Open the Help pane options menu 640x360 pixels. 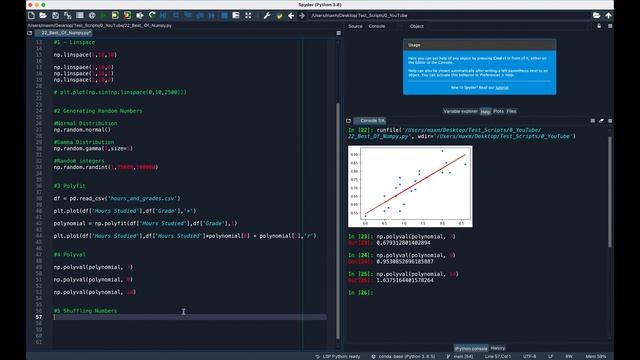(x=610, y=26)
